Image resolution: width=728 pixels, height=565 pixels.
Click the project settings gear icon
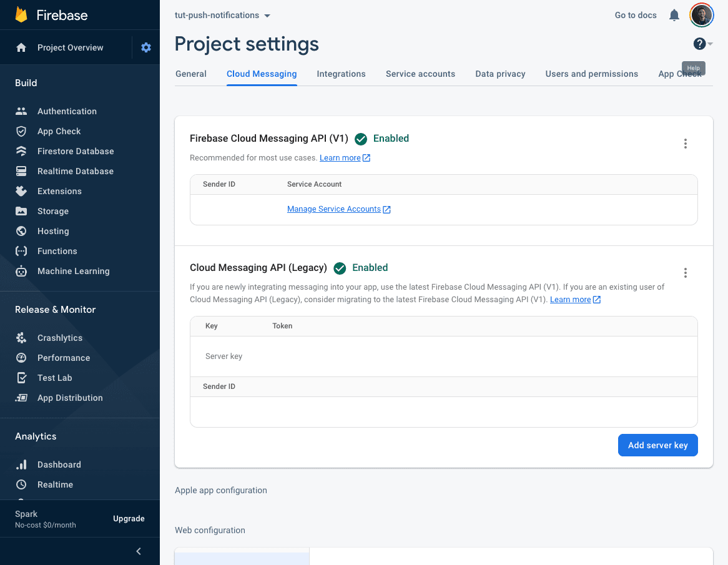click(x=145, y=47)
